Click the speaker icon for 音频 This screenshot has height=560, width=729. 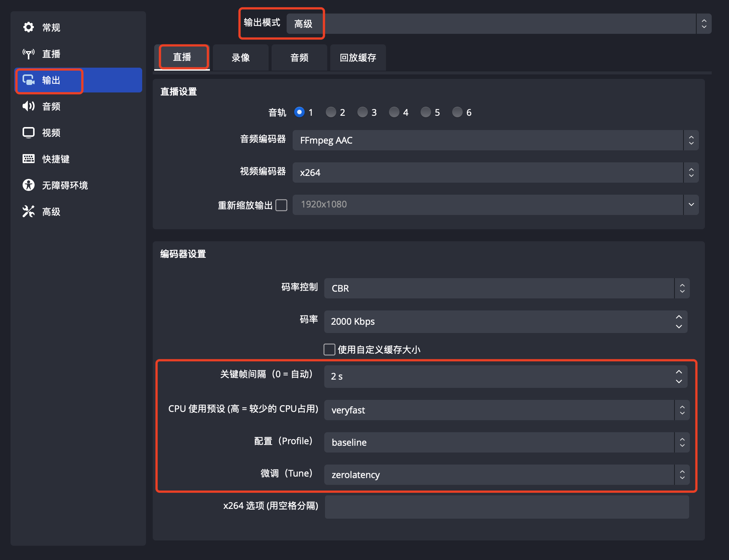pos(29,106)
